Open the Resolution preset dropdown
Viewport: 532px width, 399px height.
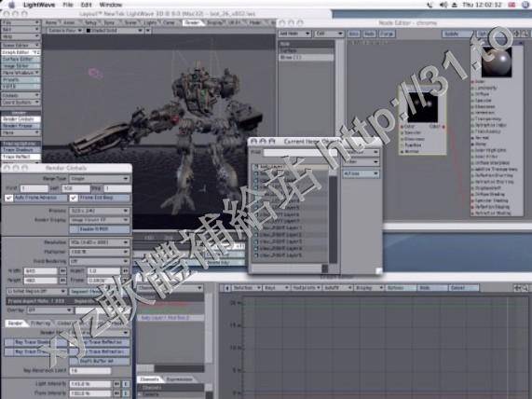[99, 242]
